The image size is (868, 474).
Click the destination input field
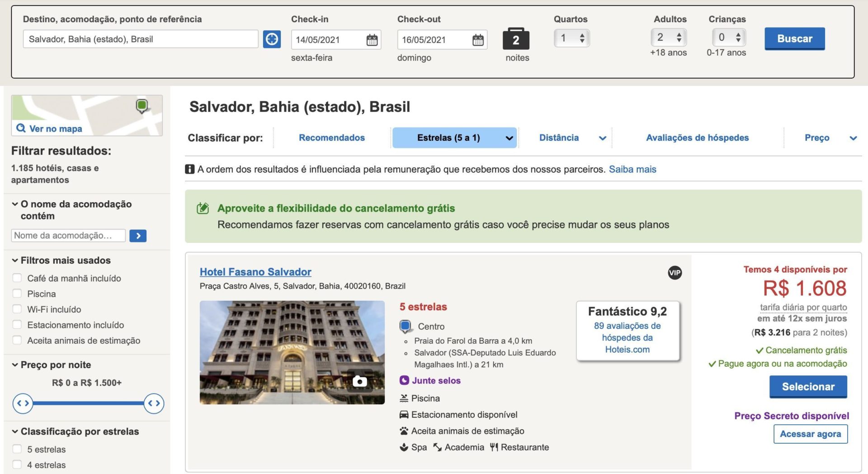140,39
